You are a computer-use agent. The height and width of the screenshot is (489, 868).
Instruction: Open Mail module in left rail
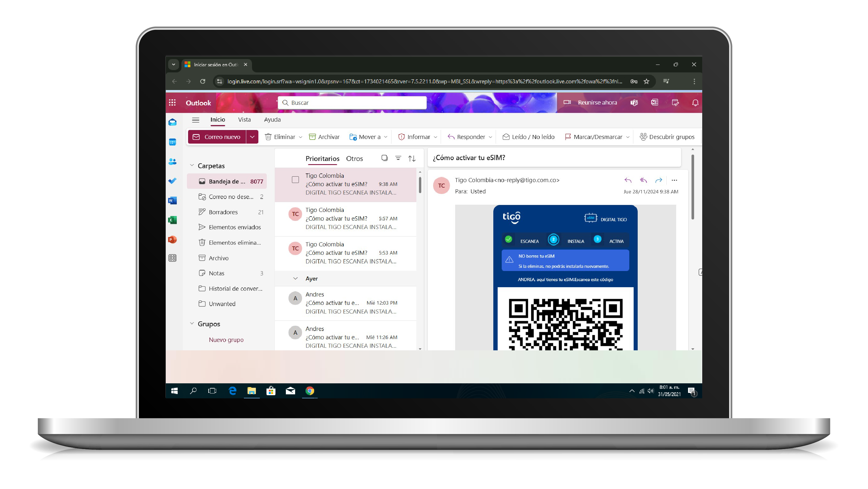(x=172, y=122)
